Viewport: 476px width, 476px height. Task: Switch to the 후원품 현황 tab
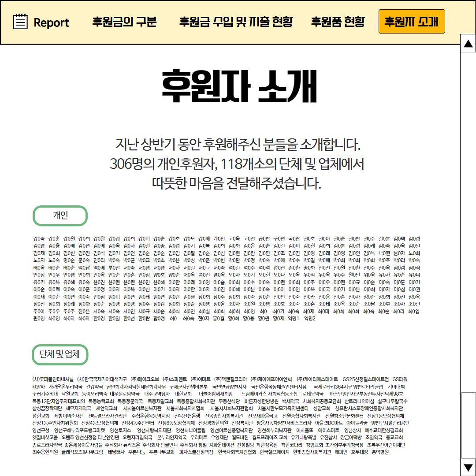(x=338, y=22)
